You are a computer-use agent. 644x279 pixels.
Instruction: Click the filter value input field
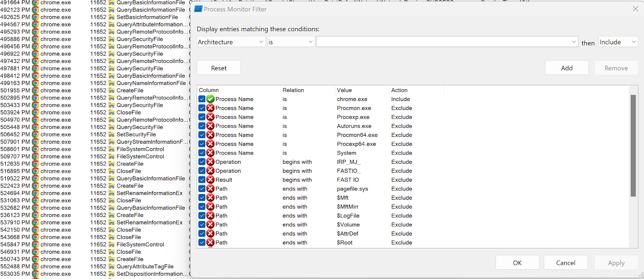[x=447, y=42]
